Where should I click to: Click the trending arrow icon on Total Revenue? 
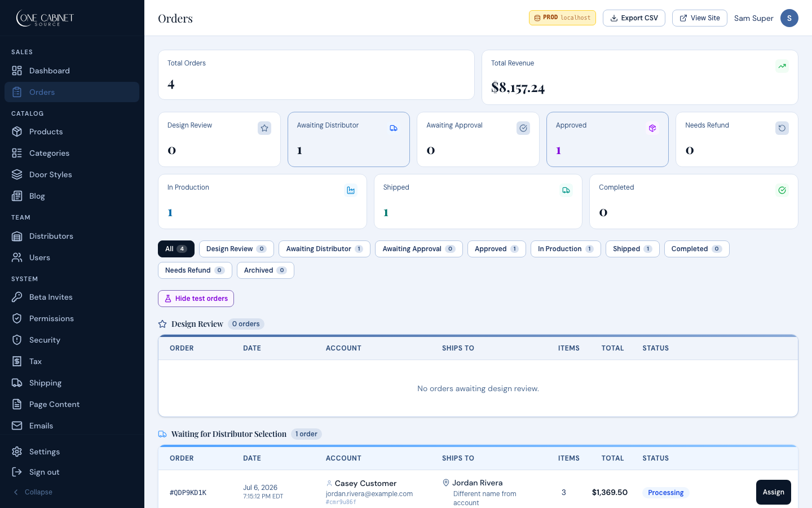[782, 66]
